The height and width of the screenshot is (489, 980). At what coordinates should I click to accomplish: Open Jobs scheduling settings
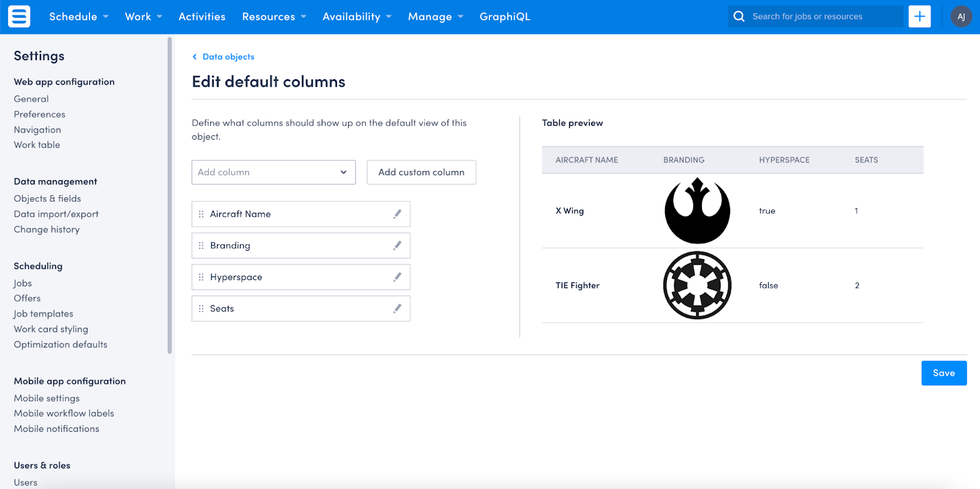click(x=23, y=283)
